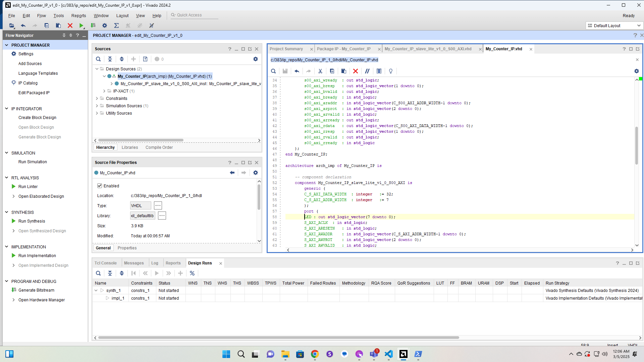The height and width of the screenshot is (362, 644).
Task: Click the red delete X in editor toolbar
Action: click(x=356, y=71)
